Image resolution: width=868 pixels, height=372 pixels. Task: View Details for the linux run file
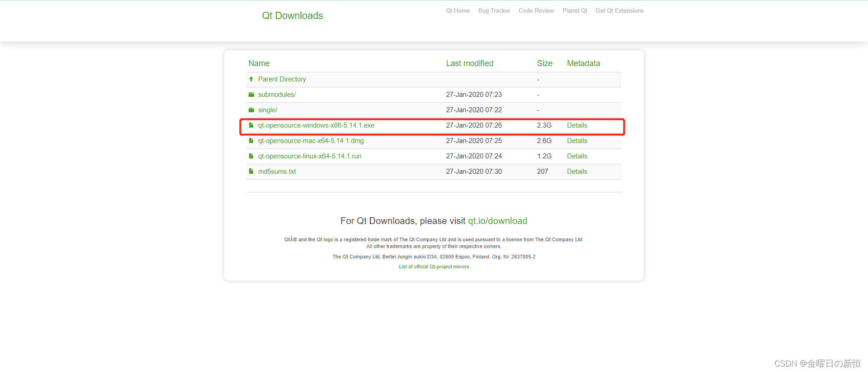pos(577,156)
